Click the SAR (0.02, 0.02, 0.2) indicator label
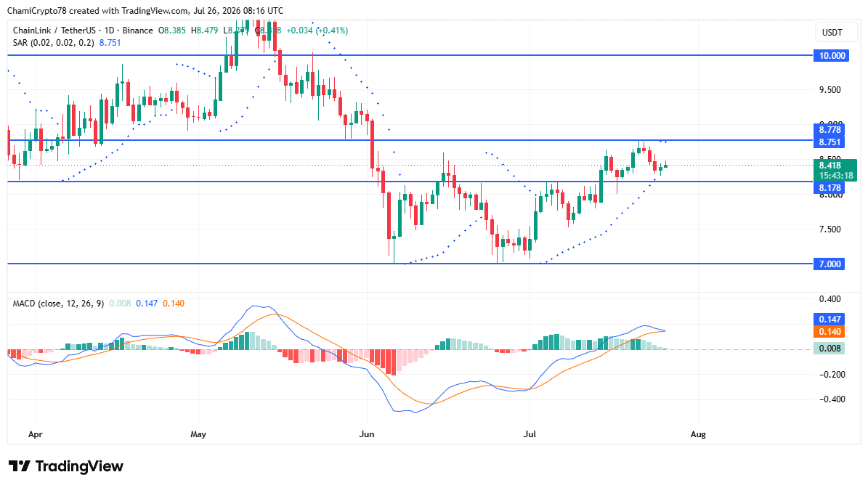 tap(53, 43)
